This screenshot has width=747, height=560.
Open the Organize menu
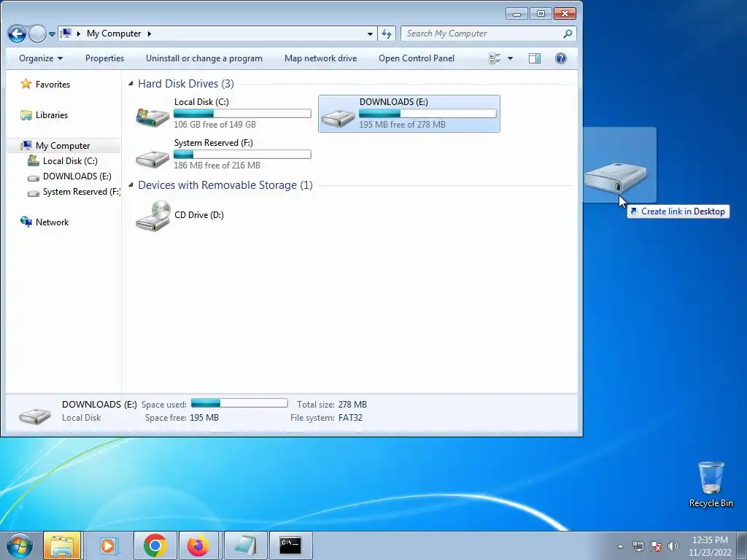pos(41,58)
